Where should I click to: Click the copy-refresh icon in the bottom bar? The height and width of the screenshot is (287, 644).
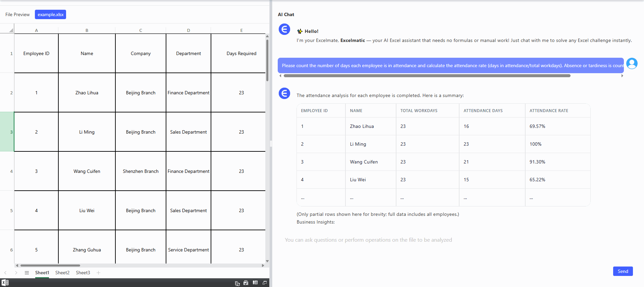[237, 283]
